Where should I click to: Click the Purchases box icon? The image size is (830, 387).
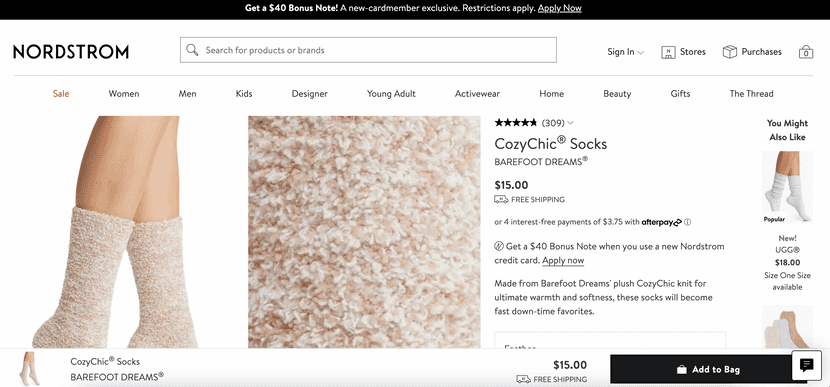(x=730, y=51)
